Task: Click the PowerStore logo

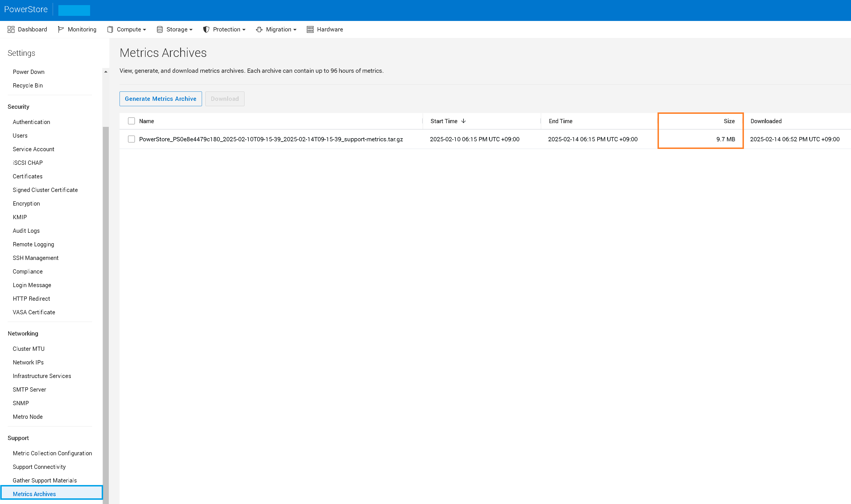Action: pos(26,9)
